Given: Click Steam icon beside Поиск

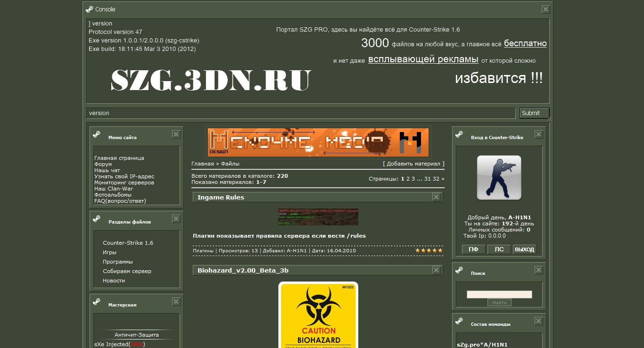Looking at the screenshot, I should point(459,270).
